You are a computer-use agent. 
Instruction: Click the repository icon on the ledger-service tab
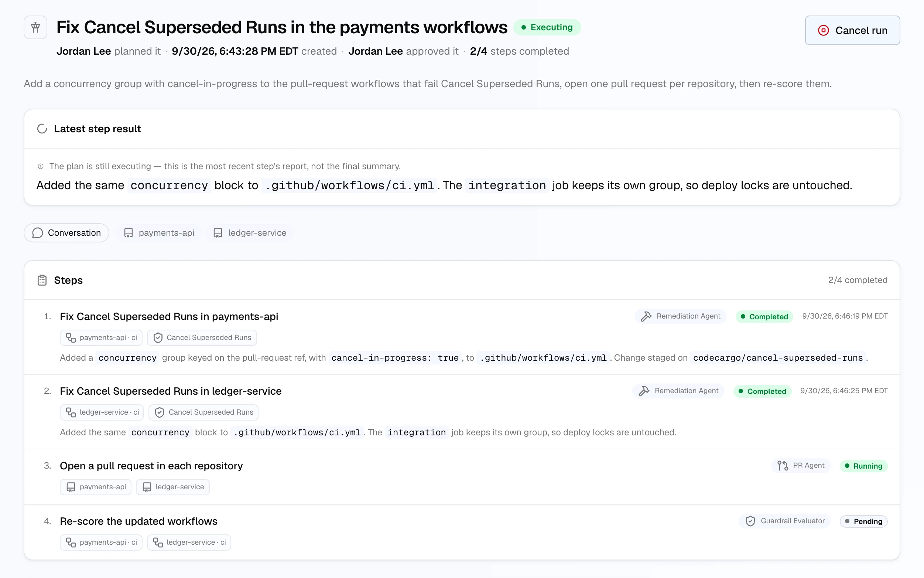(x=218, y=233)
